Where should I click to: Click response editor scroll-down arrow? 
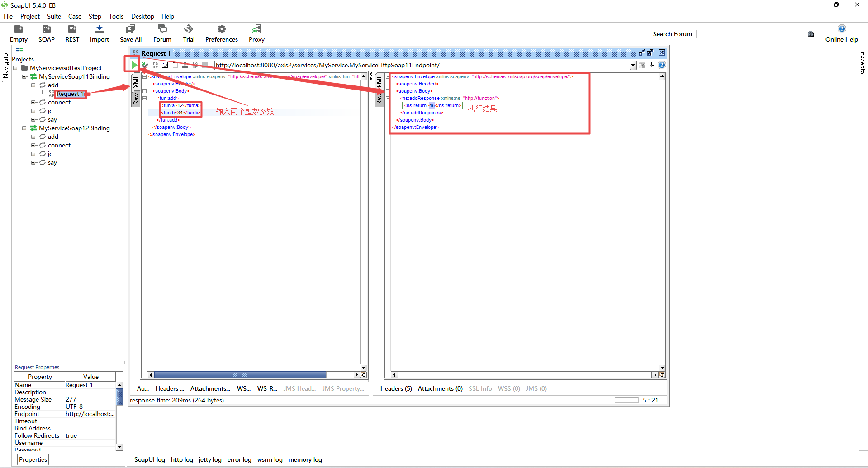(662, 368)
